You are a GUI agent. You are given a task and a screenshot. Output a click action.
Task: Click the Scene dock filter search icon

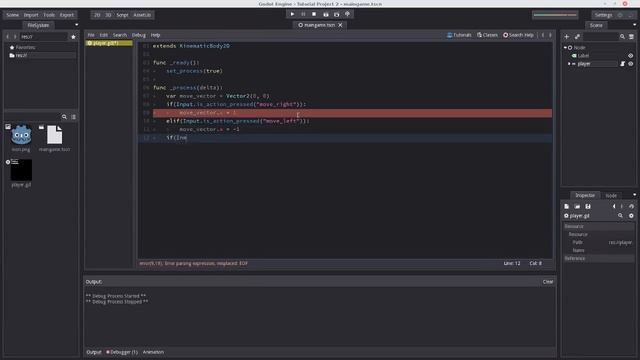622,37
